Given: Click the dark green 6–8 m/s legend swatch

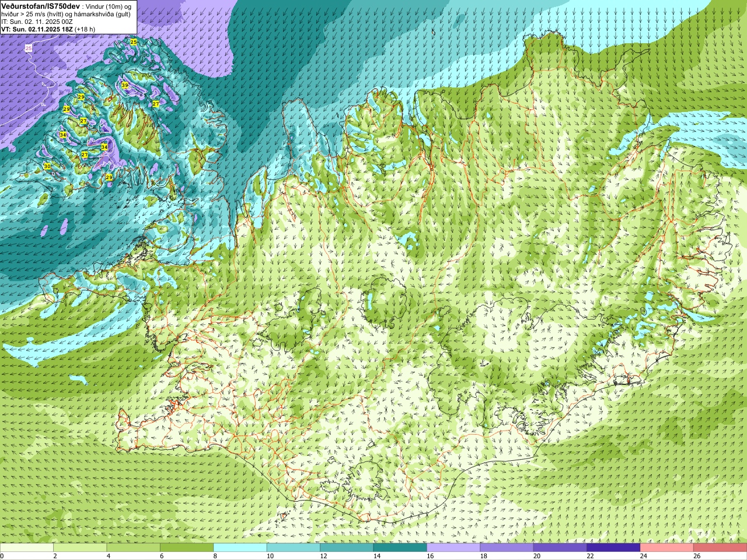Looking at the screenshot, I should [187, 548].
